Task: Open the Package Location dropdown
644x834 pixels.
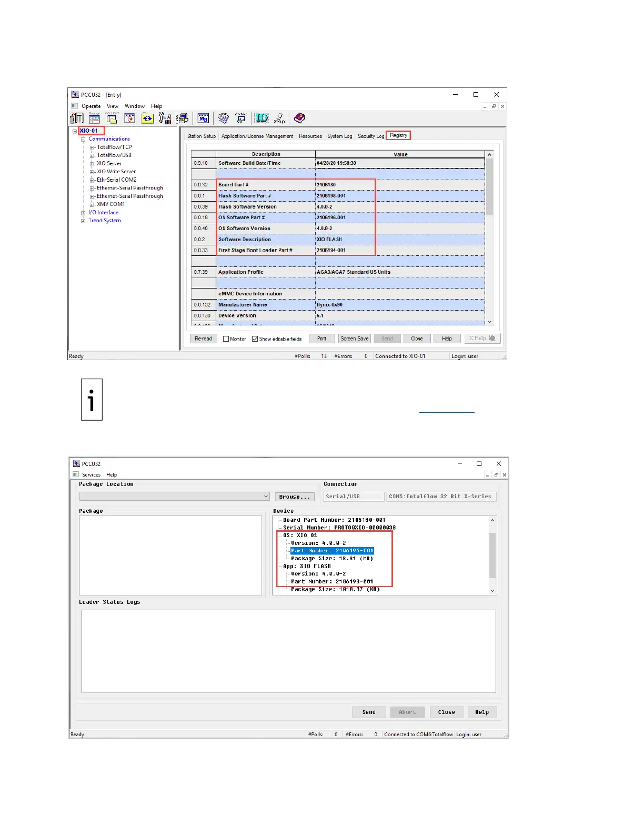Action: 266,497
